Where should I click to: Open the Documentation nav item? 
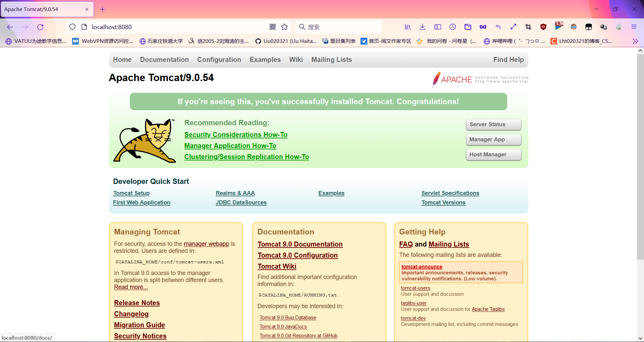click(164, 60)
